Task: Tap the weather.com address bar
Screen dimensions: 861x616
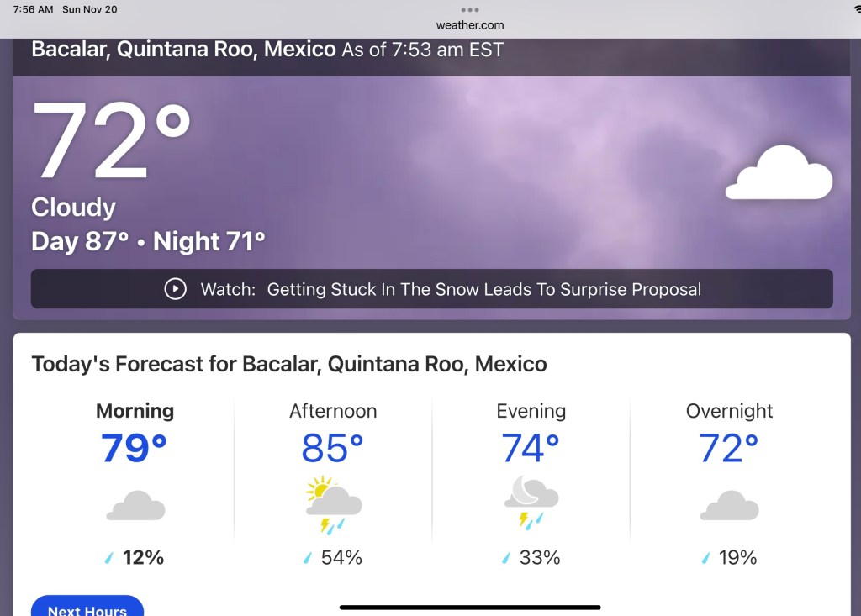Action: click(x=470, y=25)
